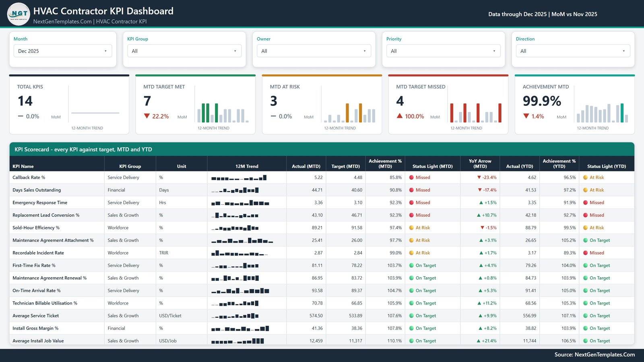Click the YoY down arrow for Sold-Hour Efficiency %
The image size is (644, 362).
[x=482, y=228]
